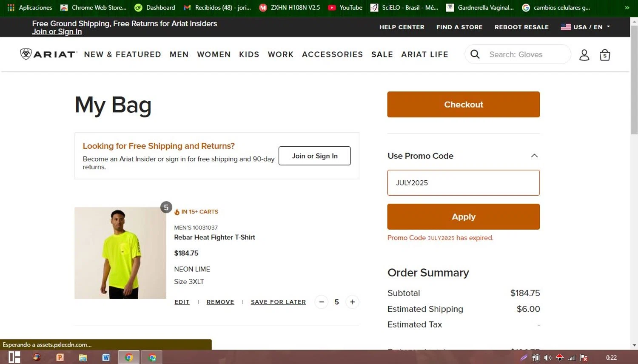The image size is (638, 364).
Task: Go to HELP CENTER
Action: click(402, 27)
